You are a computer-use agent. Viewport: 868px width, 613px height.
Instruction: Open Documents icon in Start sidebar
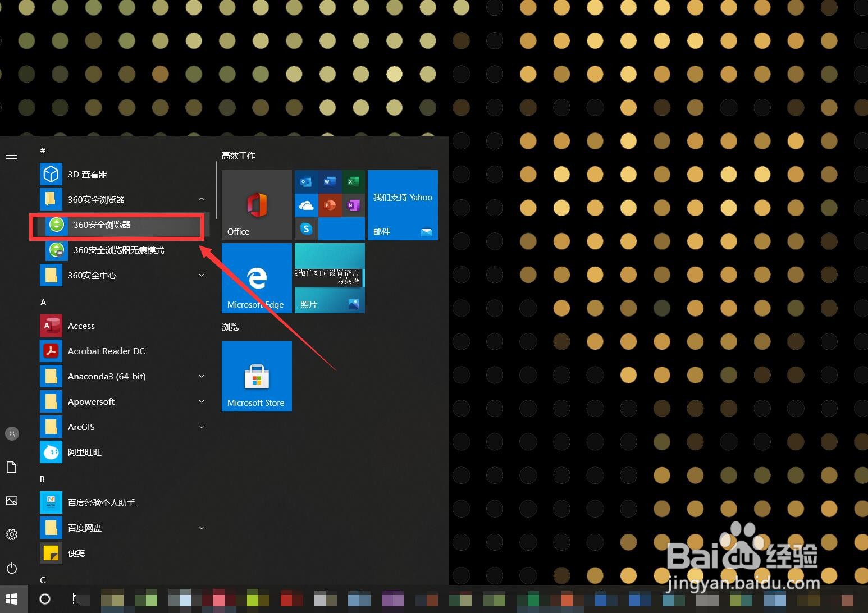pyautogui.click(x=12, y=467)
